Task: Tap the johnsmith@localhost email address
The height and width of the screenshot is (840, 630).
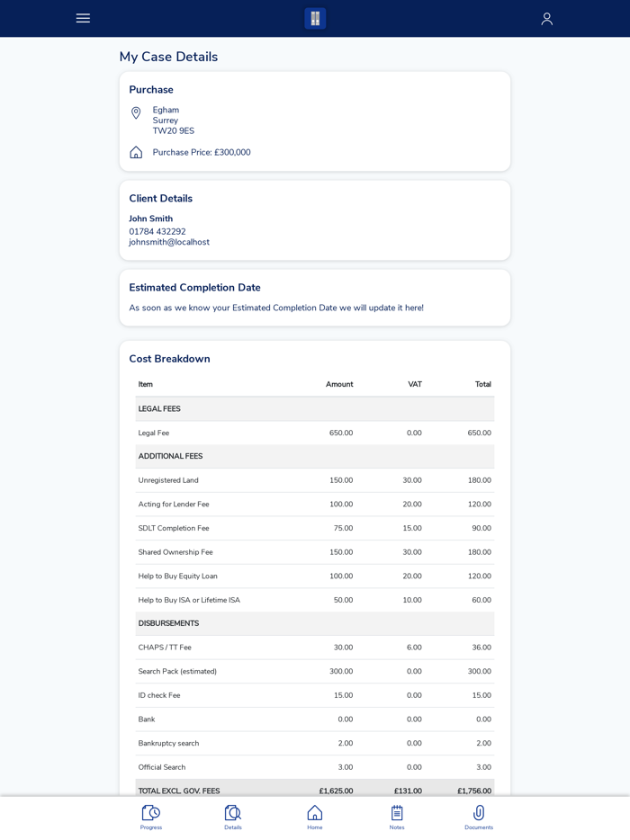Action: [x=169, y=243]
